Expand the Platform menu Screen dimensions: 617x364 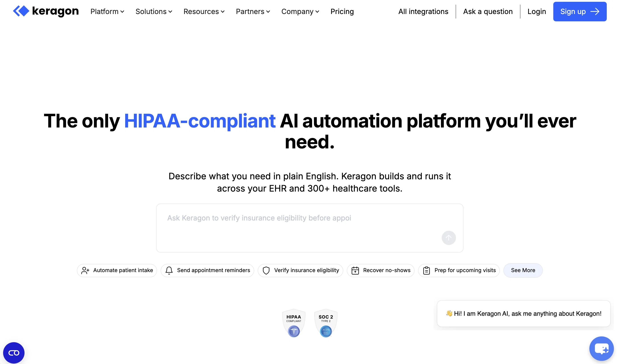pyautogui.click(x=107, y=12)
